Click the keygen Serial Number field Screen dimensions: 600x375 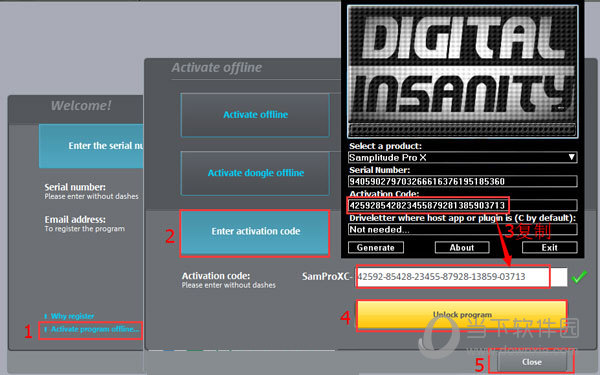[463, 181]
